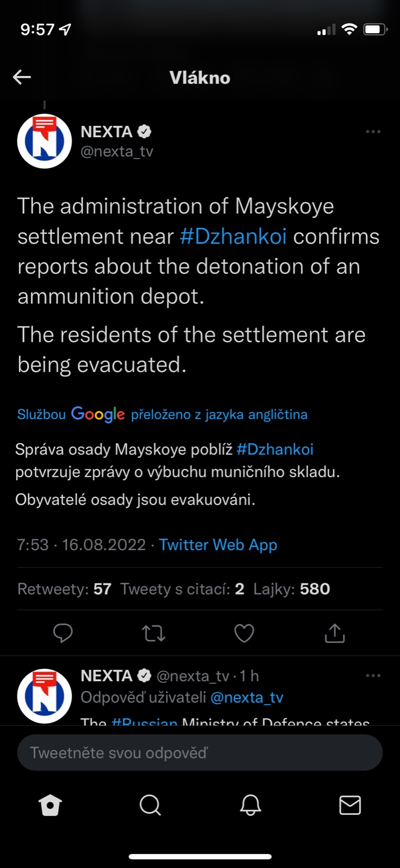Tap the retweet icon
The image size is (400, 868).
(x=153, y=633)
